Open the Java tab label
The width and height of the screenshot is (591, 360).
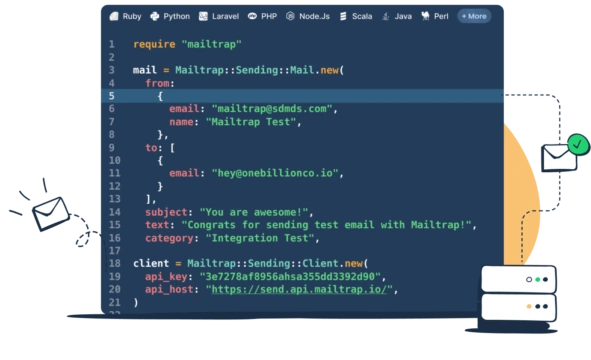click(403, 17)
